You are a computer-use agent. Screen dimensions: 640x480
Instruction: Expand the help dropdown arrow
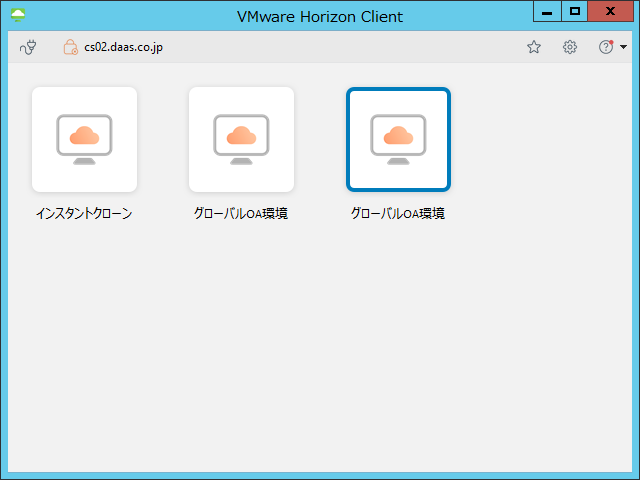[623, 47]
